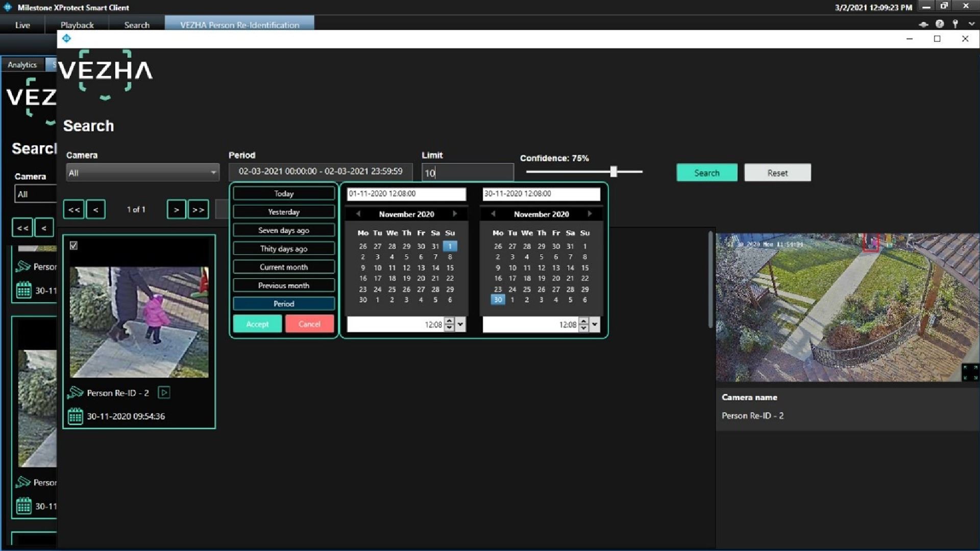The width and height of the screenshot is (980, 551).
Task: Click start date field 01-11-2020 12:08:00
Action: (406, 194)
